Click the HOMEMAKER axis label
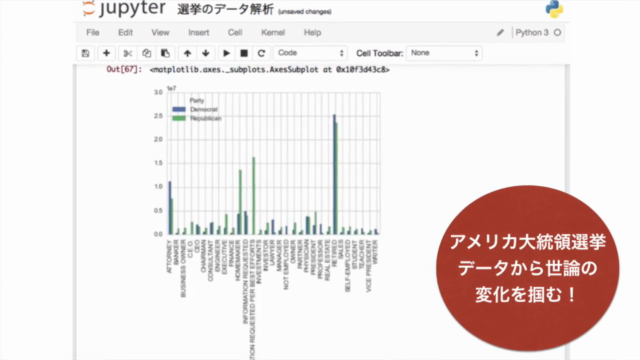The height and width of the screenshot is (360, 640). pyautogui.click(x=238, y=260)
